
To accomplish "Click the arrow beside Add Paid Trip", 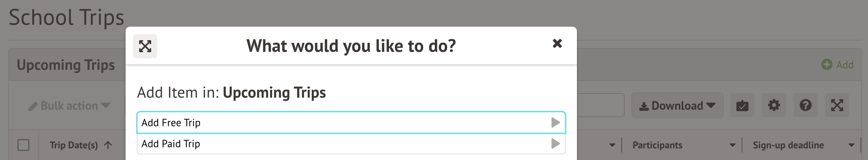I will coord(555,143).
